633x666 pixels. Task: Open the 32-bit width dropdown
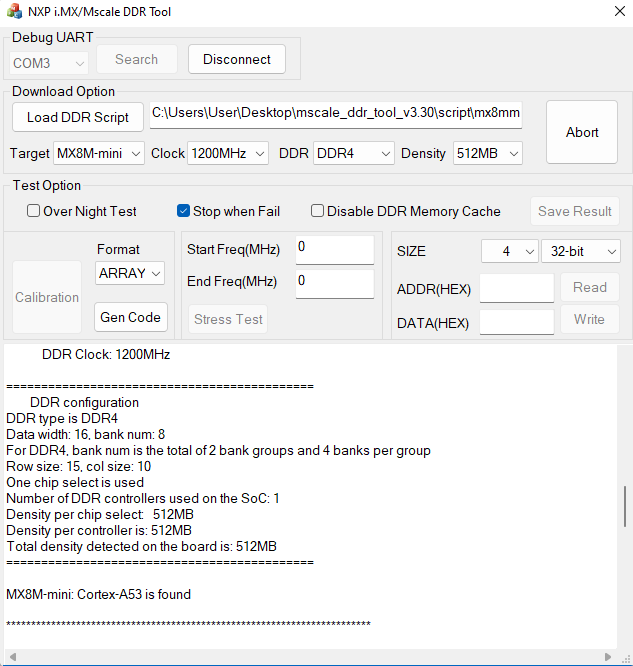pos(581,251)
